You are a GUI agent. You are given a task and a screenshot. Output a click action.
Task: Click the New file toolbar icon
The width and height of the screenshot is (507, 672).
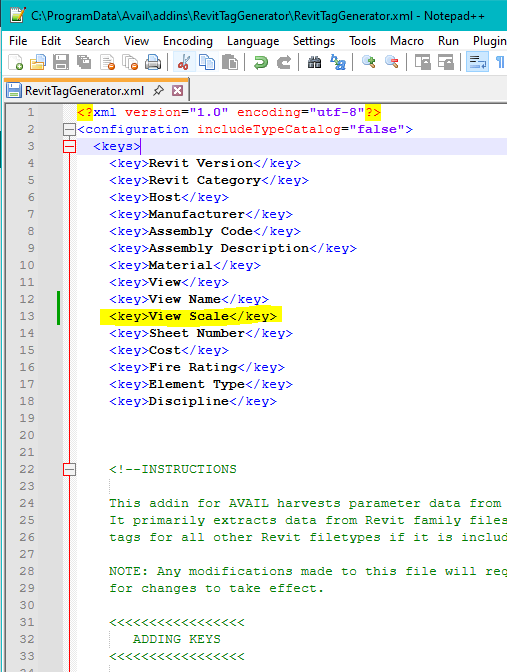pos(15,63)
